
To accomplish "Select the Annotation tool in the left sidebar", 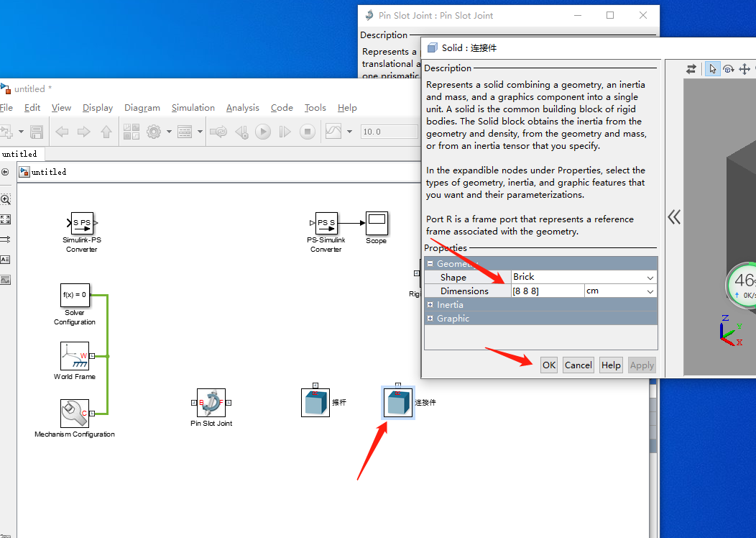I will (x=5, y=260).
